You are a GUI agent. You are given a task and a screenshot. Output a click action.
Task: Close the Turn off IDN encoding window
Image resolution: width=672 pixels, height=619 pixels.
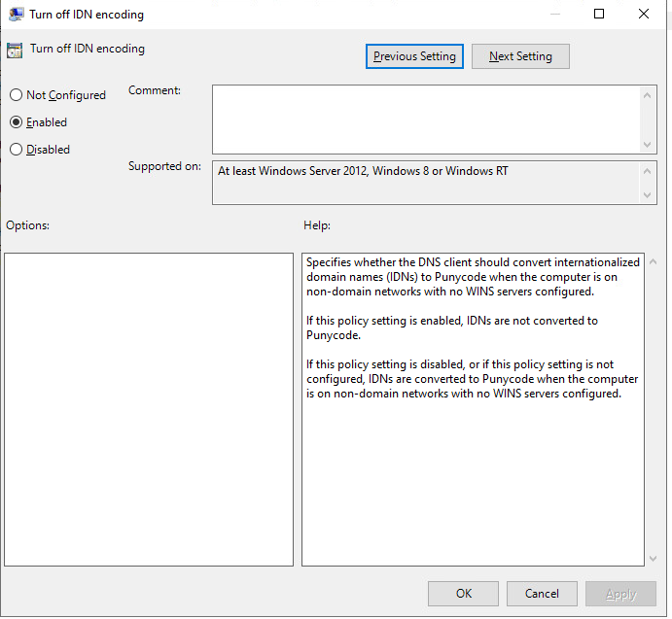tap(644, 15)
